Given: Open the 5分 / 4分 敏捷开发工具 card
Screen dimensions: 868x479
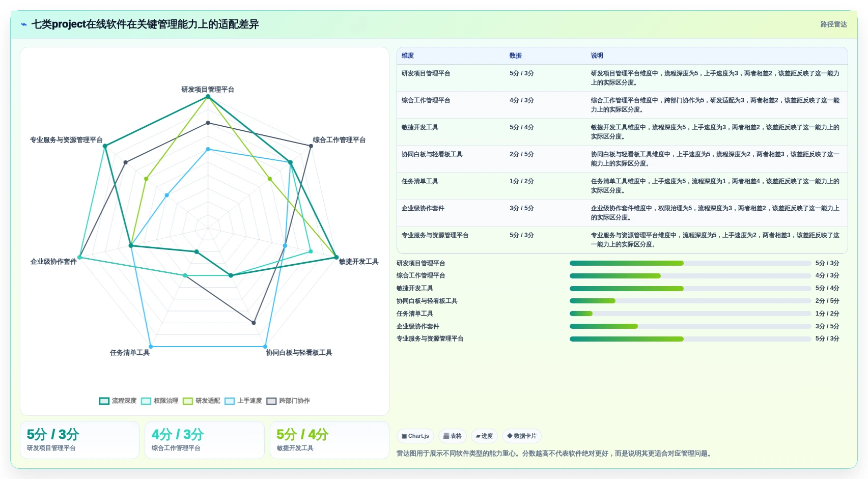Looking at the screenshot, I should (x=329, y=440).
